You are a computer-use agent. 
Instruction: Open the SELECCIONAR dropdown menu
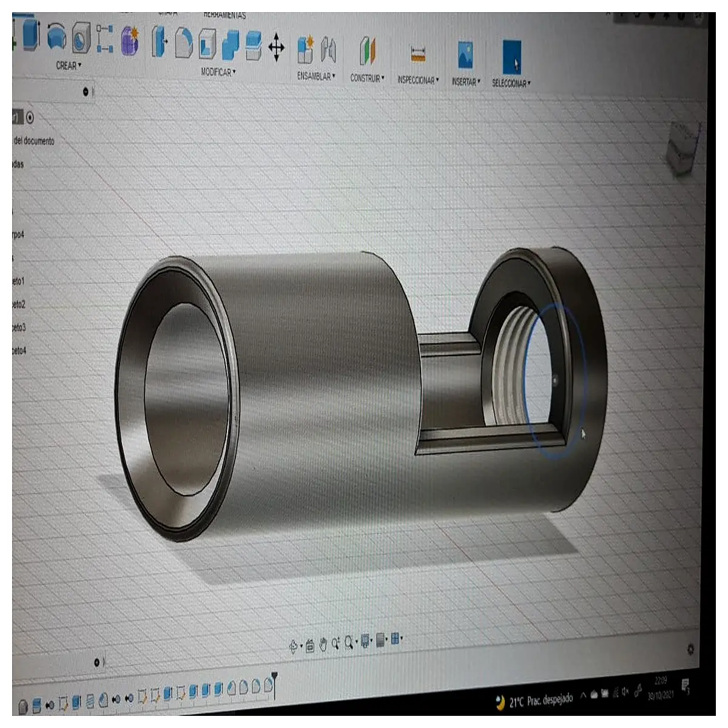tap(511, 83)
